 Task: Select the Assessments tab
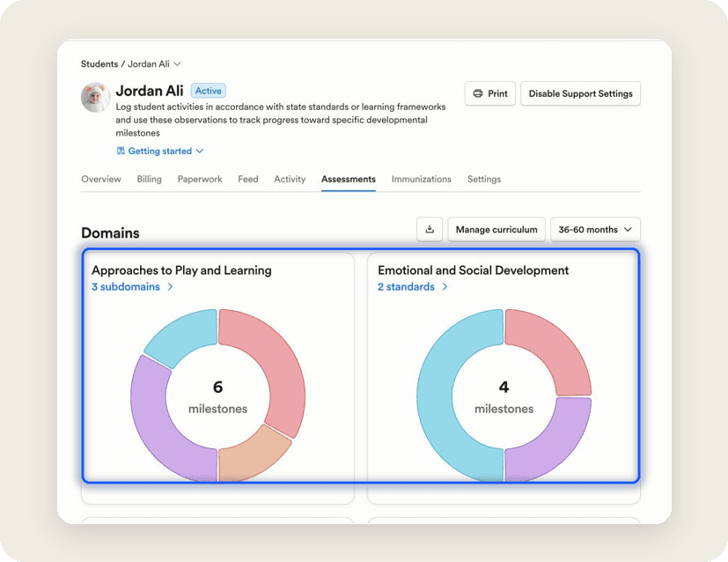pyautogui.click(x=349, y=179)
